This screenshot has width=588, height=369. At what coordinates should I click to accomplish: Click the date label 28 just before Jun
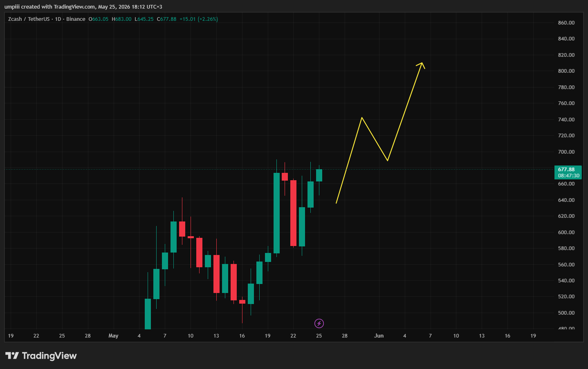pyautogui.click(x=345, y=336)
